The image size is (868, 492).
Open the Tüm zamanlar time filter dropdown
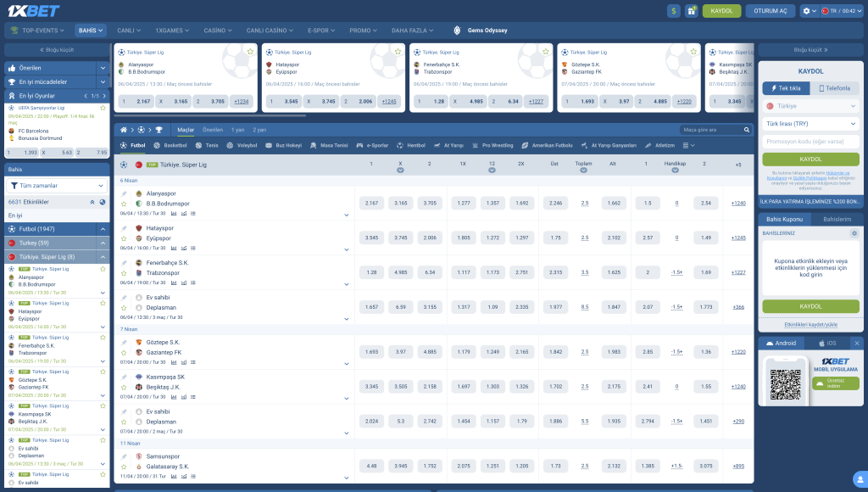[x=57, y=186]
